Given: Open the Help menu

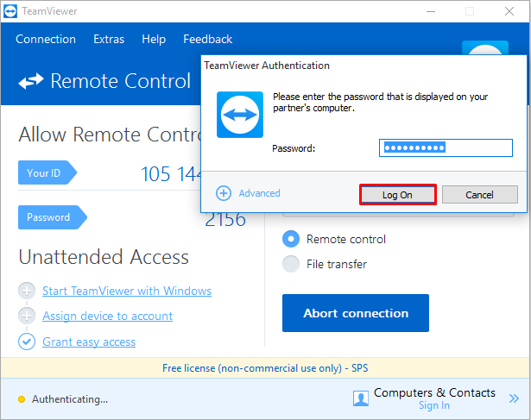Looking at the screenshot, I should (x=154, y=39).
